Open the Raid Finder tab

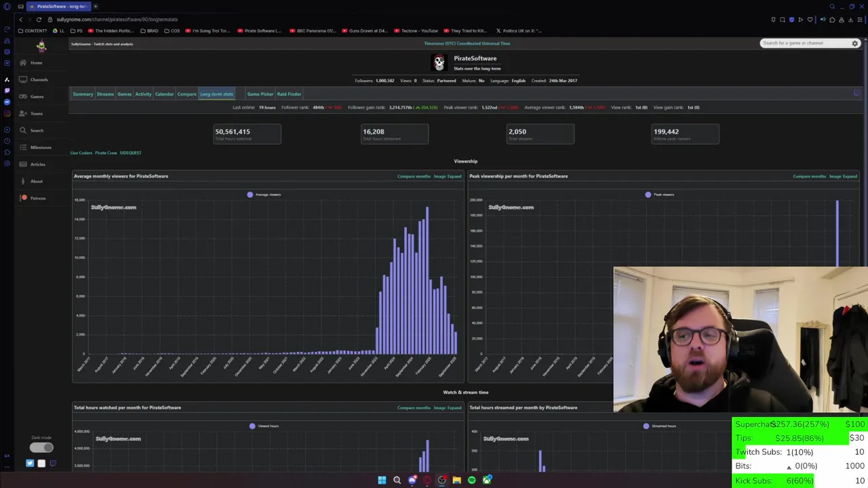pyautogui.click(x=289, y=94)
